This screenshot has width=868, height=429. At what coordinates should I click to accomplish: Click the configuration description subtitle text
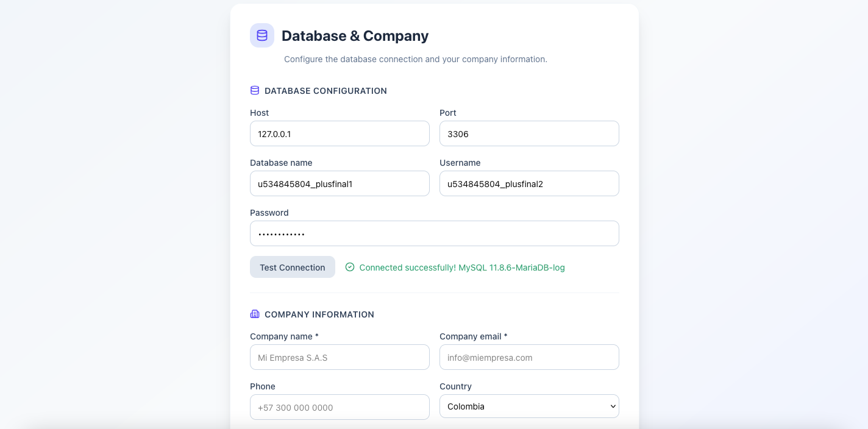[x=416, y=59]
